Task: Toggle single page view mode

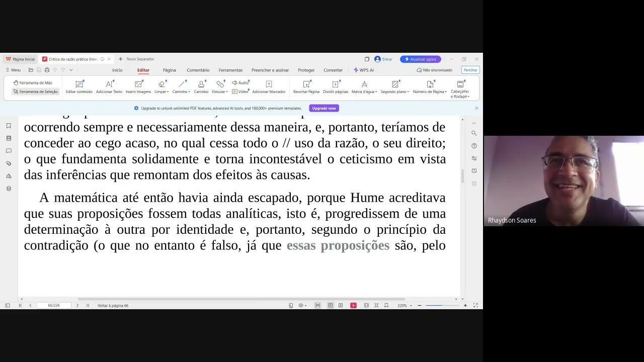Action: coord(330,305)
